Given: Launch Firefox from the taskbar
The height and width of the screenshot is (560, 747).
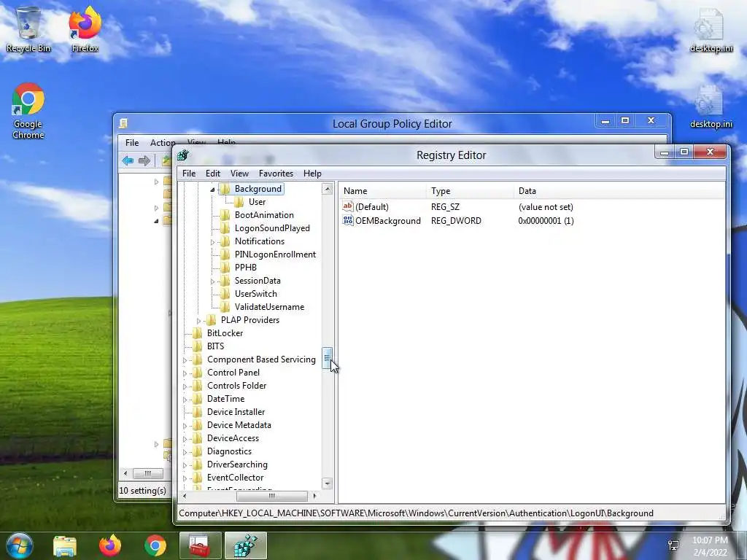Looking at the screenshot, I should (110, 545).
